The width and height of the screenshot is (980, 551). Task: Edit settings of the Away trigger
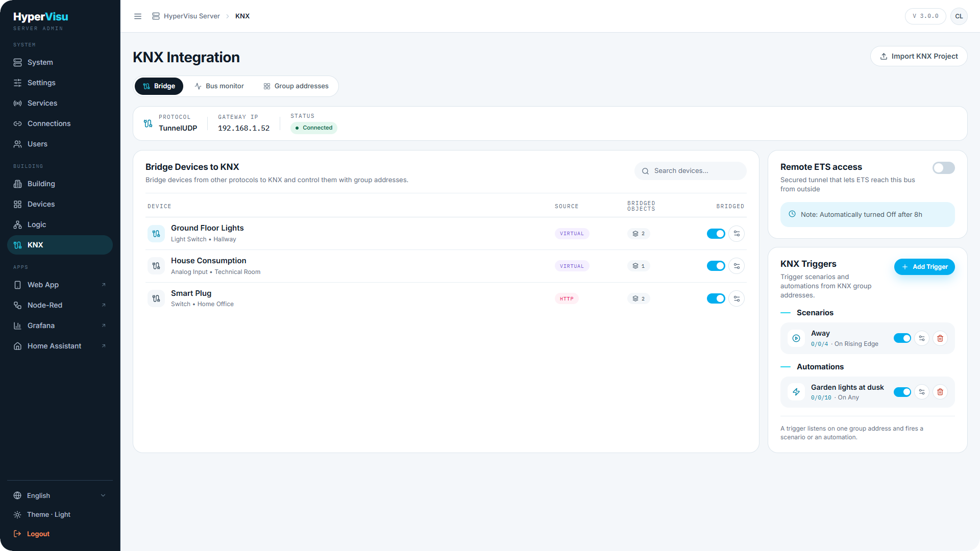point(922,338)
